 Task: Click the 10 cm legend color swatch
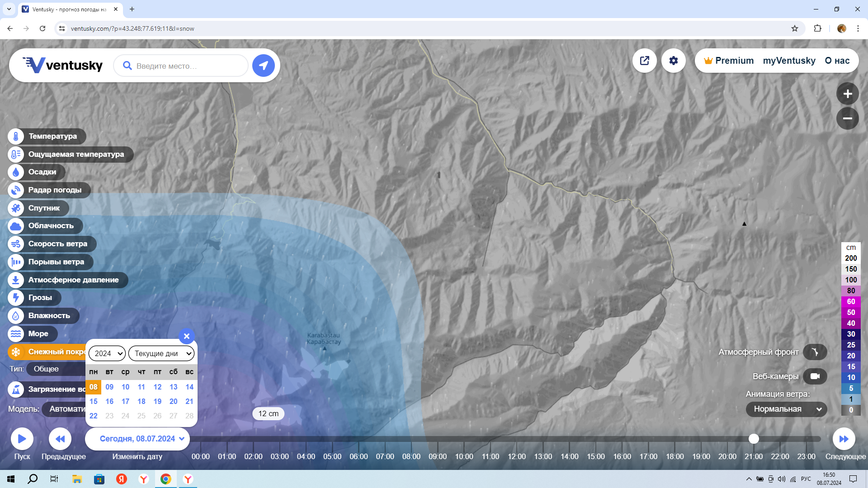click(x=851, y=377)
